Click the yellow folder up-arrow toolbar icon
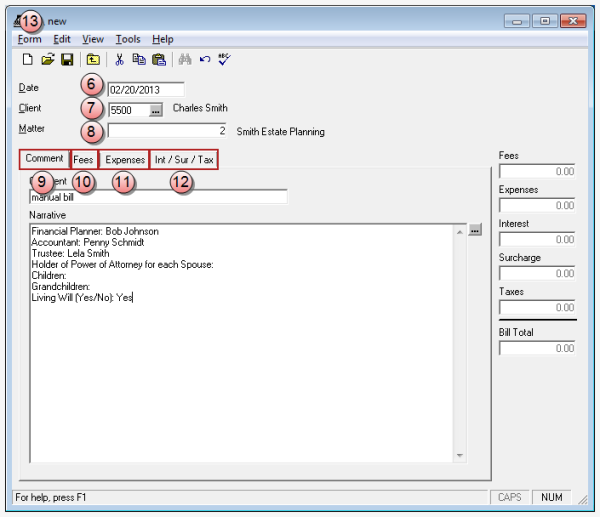This screenshot has width=600, height=517. (92, 60)
